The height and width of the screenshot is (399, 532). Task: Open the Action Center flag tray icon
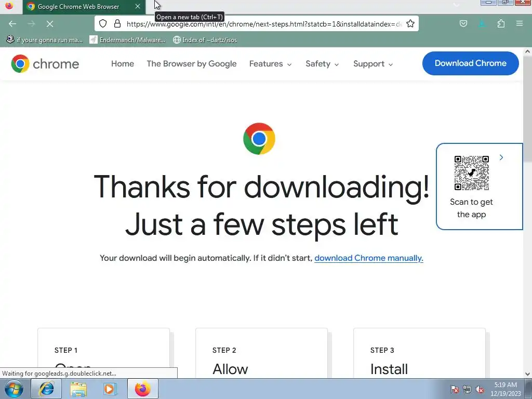click(x=454, y=389)
